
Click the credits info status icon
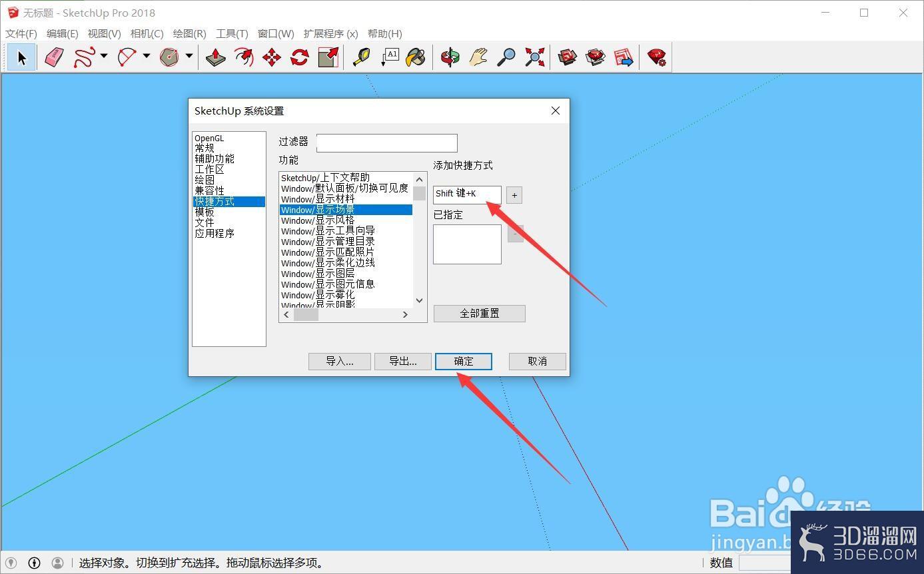[35, 563]
